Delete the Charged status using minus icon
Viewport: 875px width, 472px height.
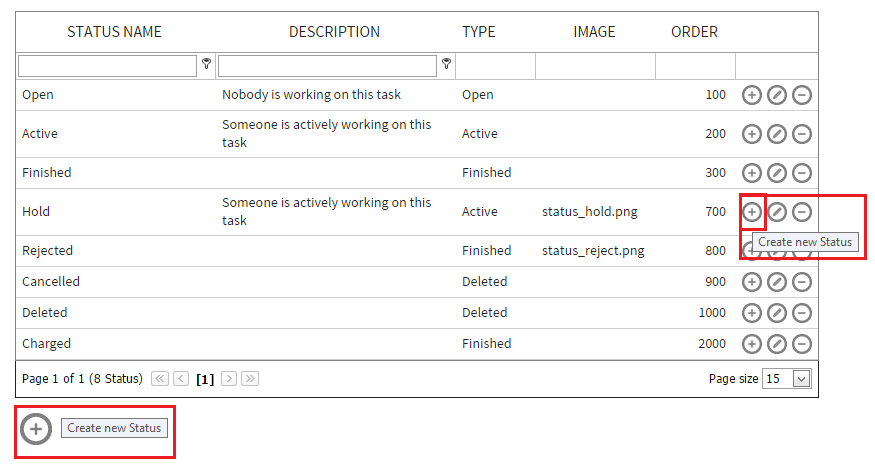click(802, 344)
